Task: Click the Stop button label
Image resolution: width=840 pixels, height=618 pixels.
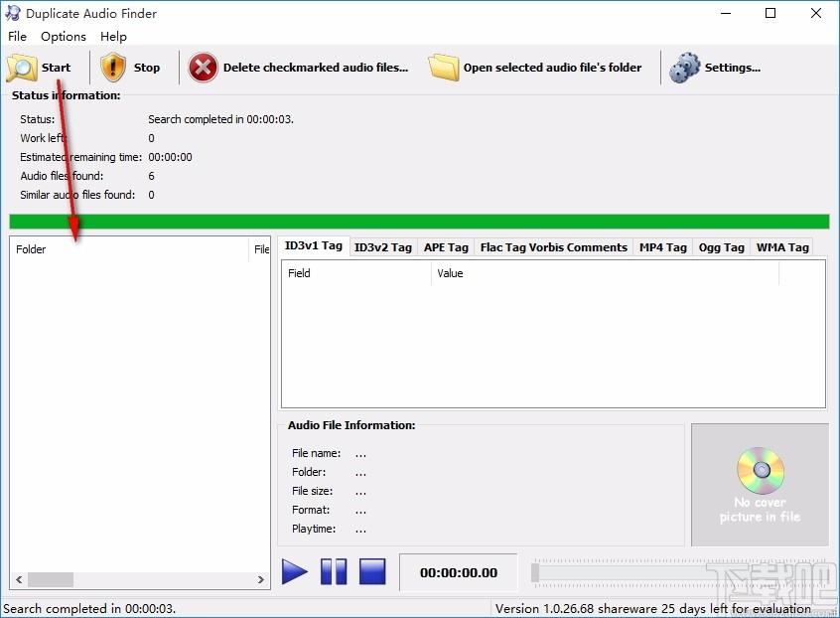Action: (147, 68)
